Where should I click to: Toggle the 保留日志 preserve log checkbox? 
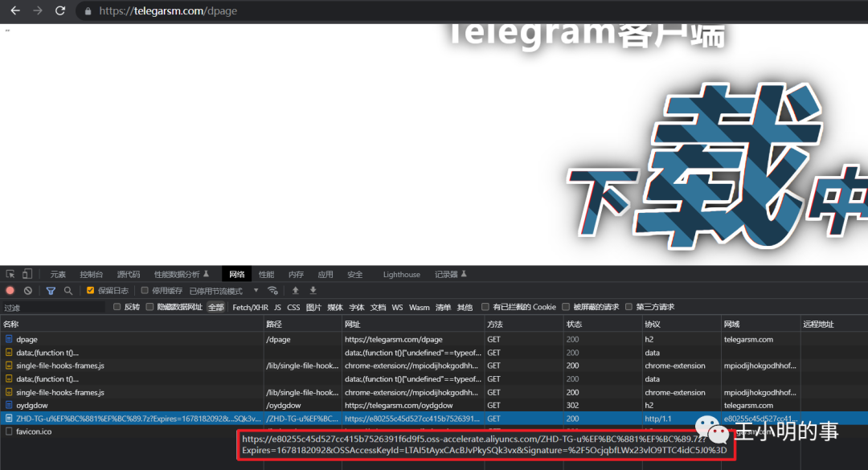[90, 290]
